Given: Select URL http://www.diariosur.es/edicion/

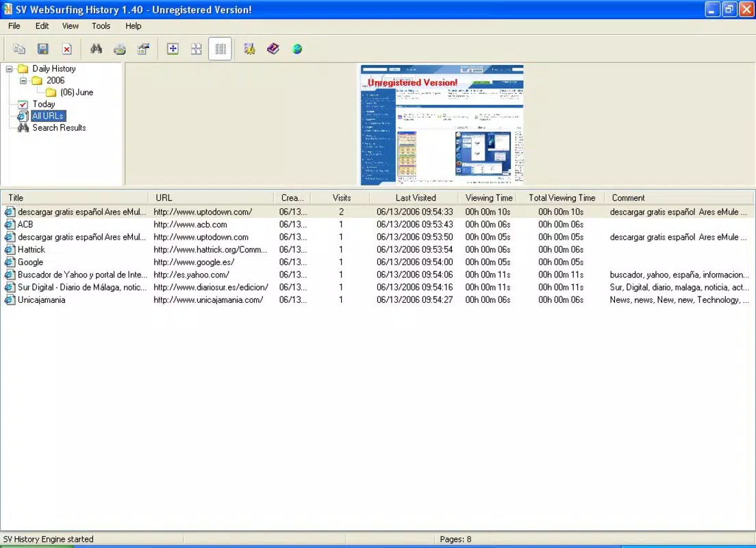Looking at the screenshot, I should click(211, 287).
